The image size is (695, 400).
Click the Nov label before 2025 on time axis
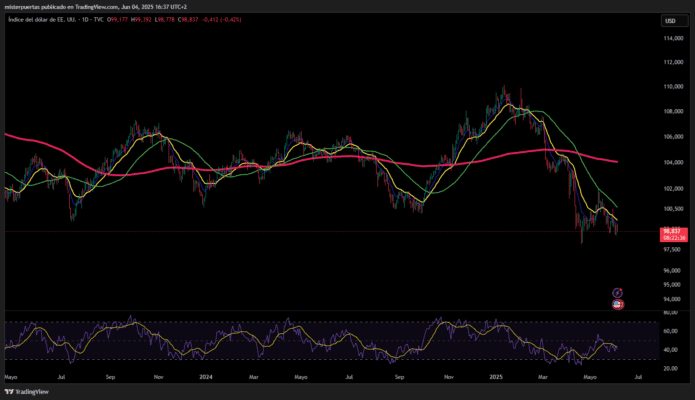point(449,378)
